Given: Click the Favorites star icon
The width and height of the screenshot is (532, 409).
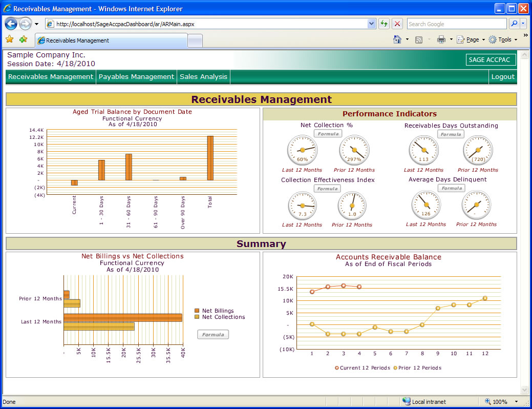Looking at the screenshot, I should [10, 39].
